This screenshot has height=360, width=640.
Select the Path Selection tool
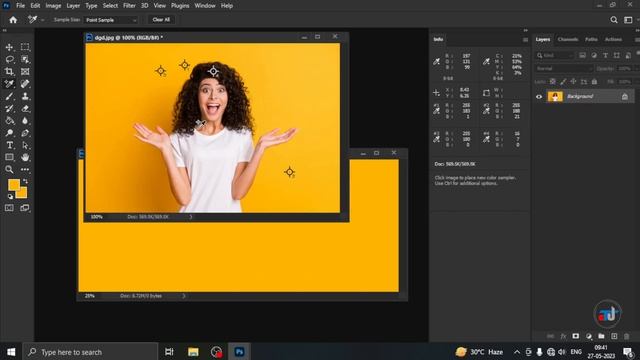pos(25,145)
